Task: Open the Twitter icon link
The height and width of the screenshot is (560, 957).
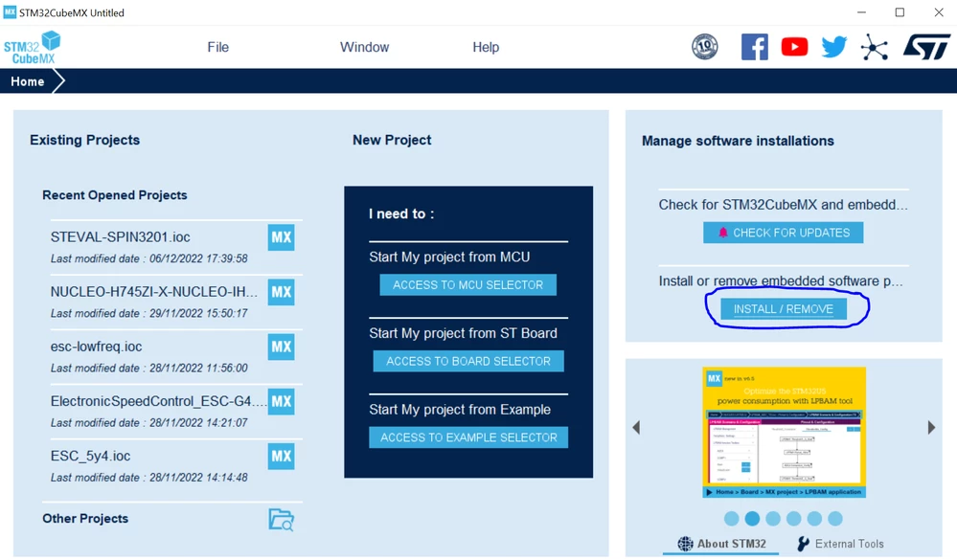Action: pyautogui.click(x=834, y=46)
